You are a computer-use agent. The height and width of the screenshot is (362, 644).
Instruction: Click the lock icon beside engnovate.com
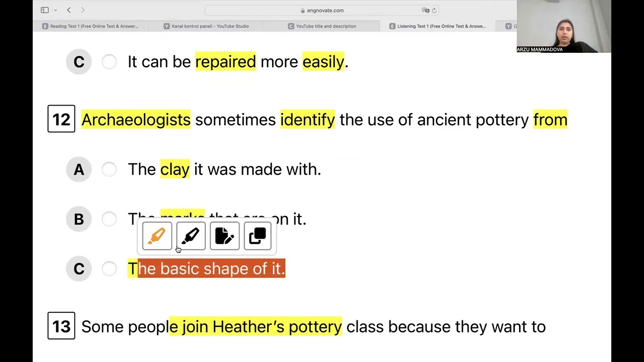click(302, 10)
